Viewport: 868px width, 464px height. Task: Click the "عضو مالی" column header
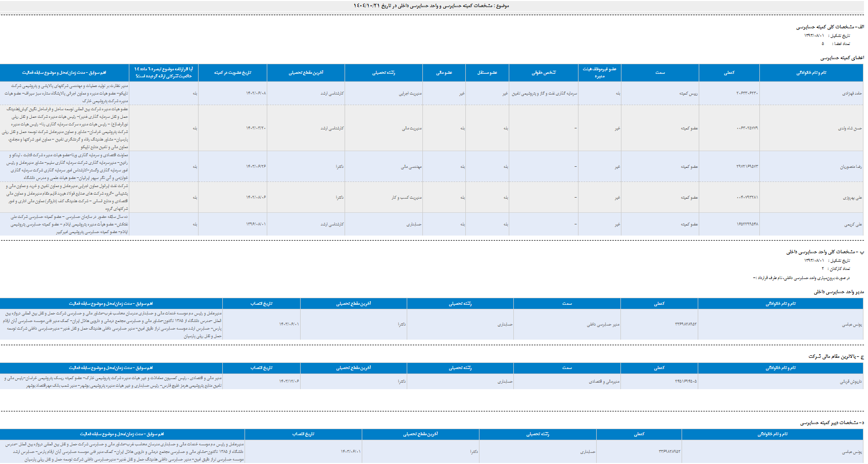[444, 73]
